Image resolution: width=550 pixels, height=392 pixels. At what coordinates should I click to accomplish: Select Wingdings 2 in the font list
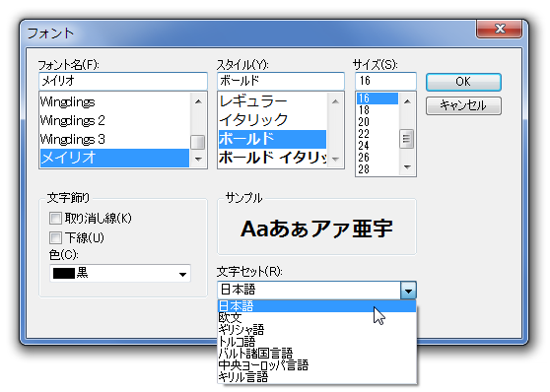click(114, 120)
